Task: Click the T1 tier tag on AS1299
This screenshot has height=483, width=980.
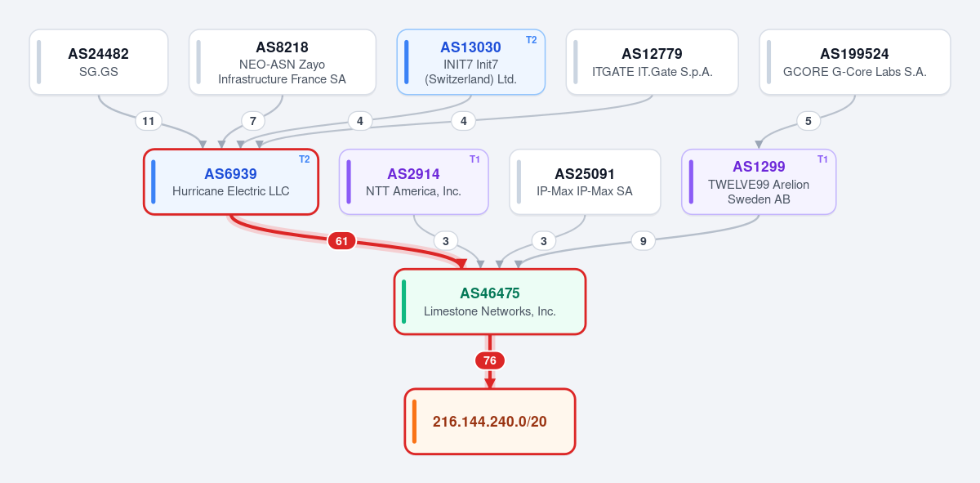Action: pos(822,159)
